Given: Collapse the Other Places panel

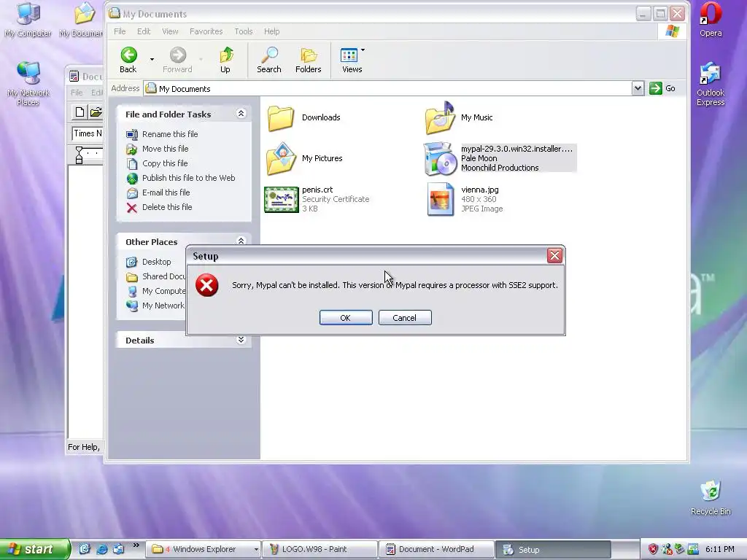Looking at the screenshot, I should click(x=241, y=241).
